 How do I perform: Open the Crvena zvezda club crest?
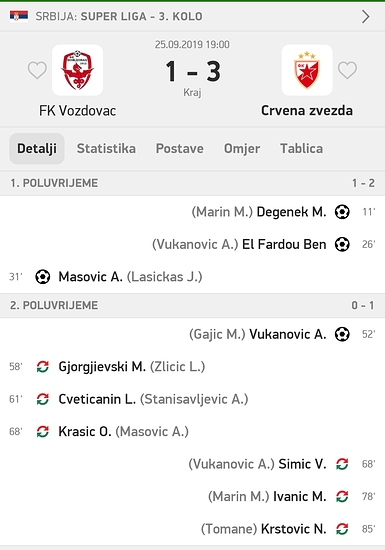[307, 70]
